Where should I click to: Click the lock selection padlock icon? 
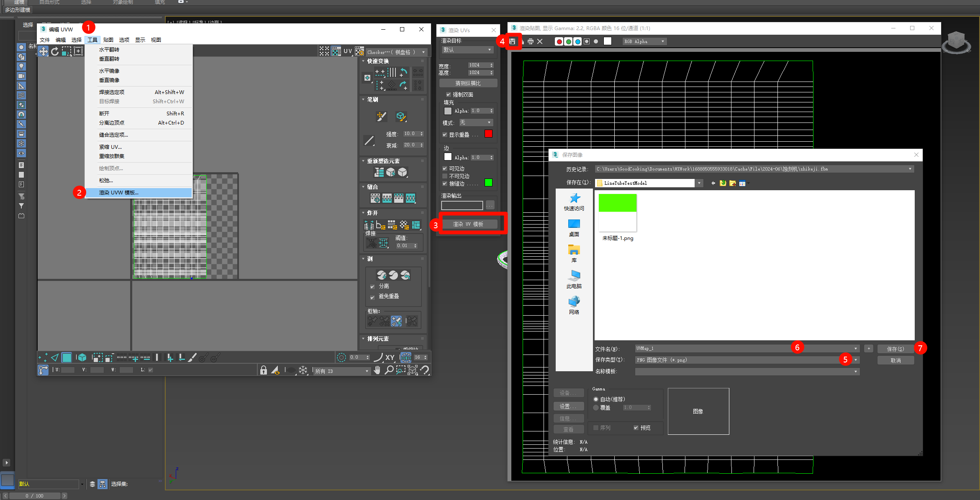[263, 370]
